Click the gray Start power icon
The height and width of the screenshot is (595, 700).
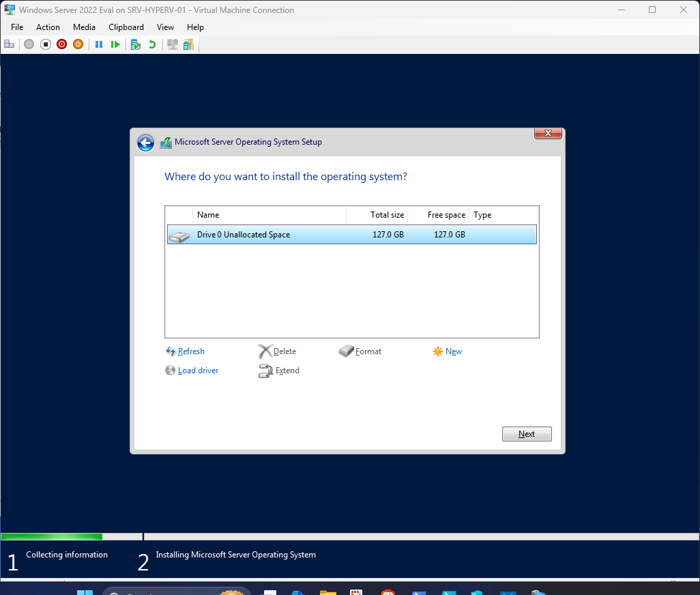click(x=29, y=44)
